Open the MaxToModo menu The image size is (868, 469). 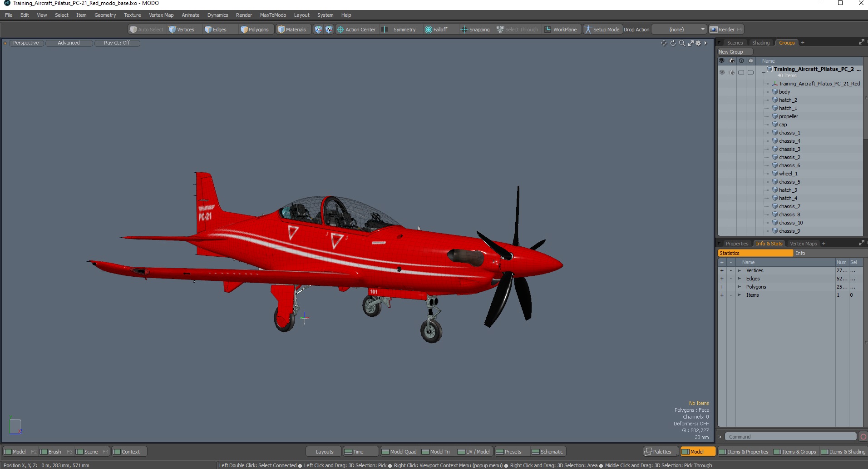[273, 15]
